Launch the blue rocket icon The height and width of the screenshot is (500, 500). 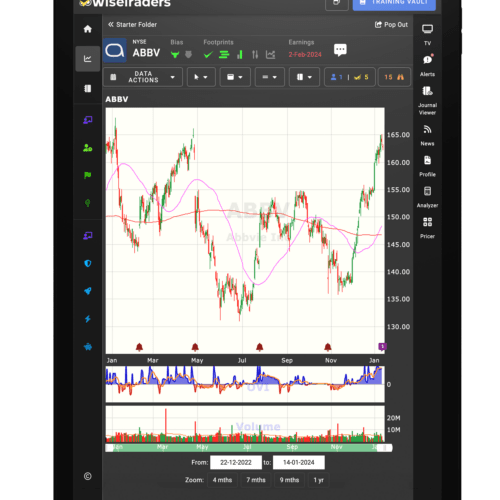tap(88, 291)
